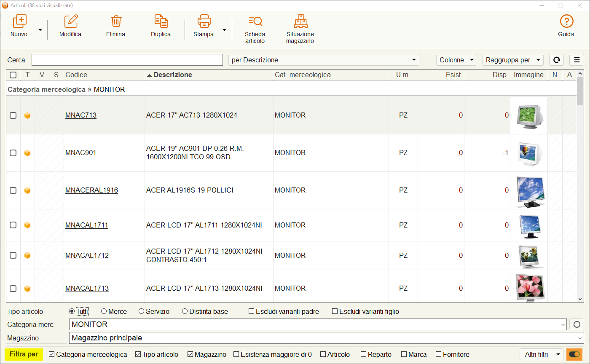Click the type cube icon for MNACAL1713

tap(27, 289)
